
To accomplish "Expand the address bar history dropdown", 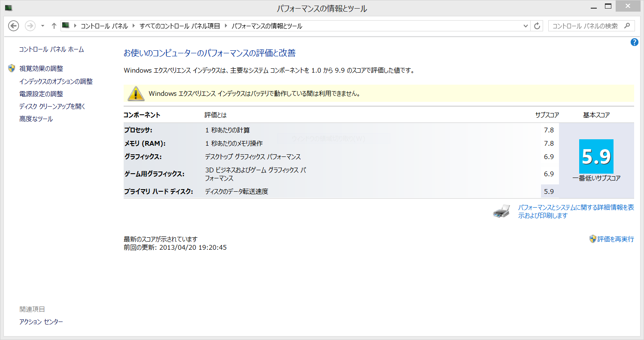I will [x=526, y=26].
